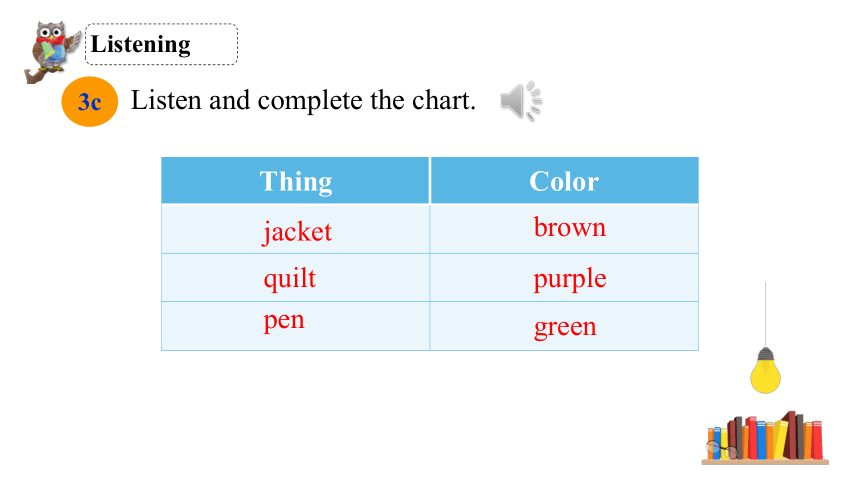This screenshot has width=860, height=484.
Task: Select the purple table cell
Action: point(564,278)
